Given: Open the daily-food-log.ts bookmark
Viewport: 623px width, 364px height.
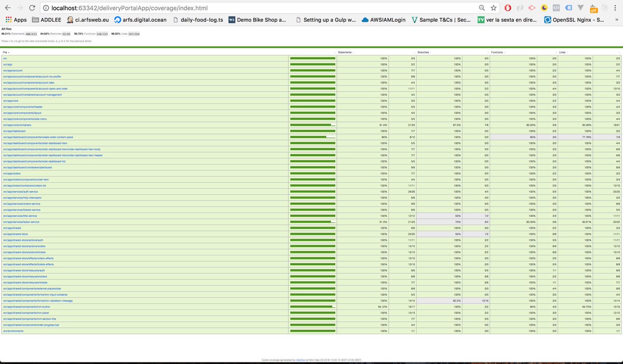Looking at the screenshot, I should pyautogui.click(x=197, y=20).
